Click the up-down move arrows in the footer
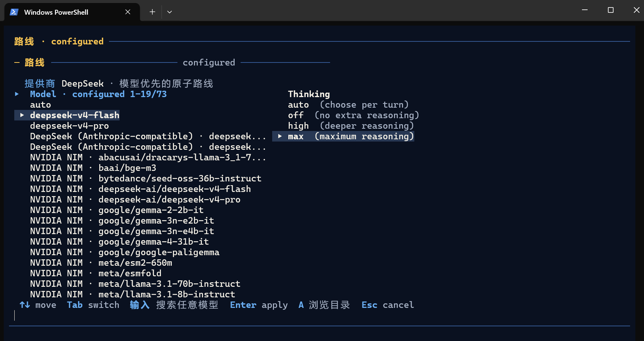Image resolution: width=644 pixels, height=341 pixels. point(25,305)
